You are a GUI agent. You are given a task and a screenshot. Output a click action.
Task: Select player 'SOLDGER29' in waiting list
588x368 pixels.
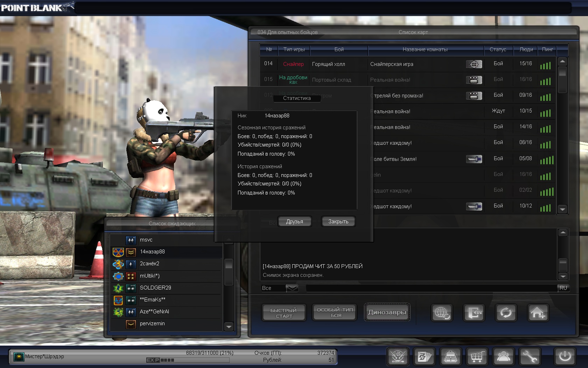click(x=166, y=288)
